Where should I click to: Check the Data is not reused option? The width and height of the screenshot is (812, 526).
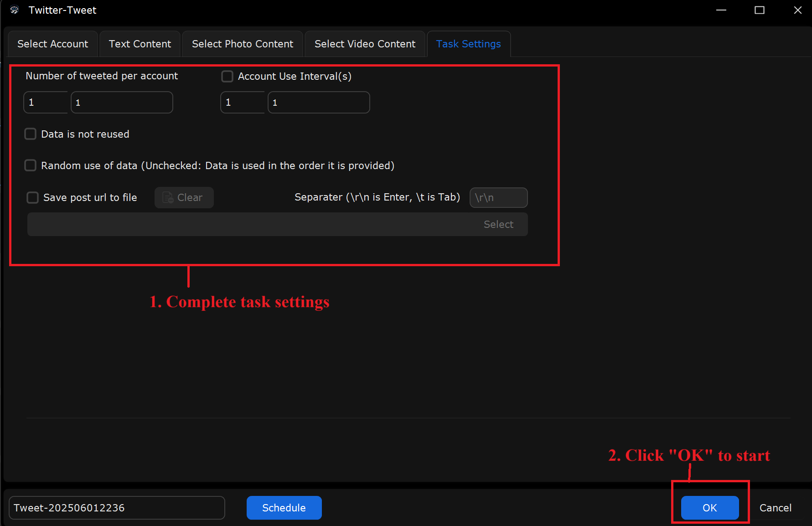(30, 134)
